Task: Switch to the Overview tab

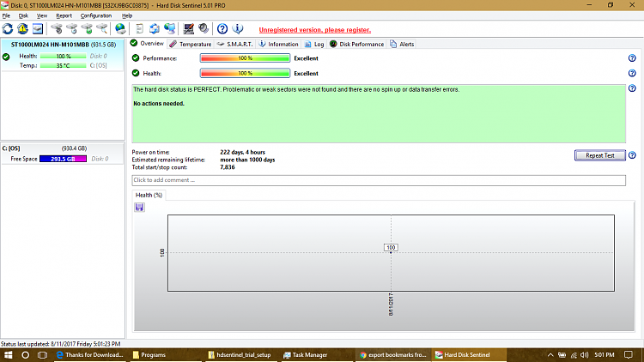Action: tap(148, 44)
